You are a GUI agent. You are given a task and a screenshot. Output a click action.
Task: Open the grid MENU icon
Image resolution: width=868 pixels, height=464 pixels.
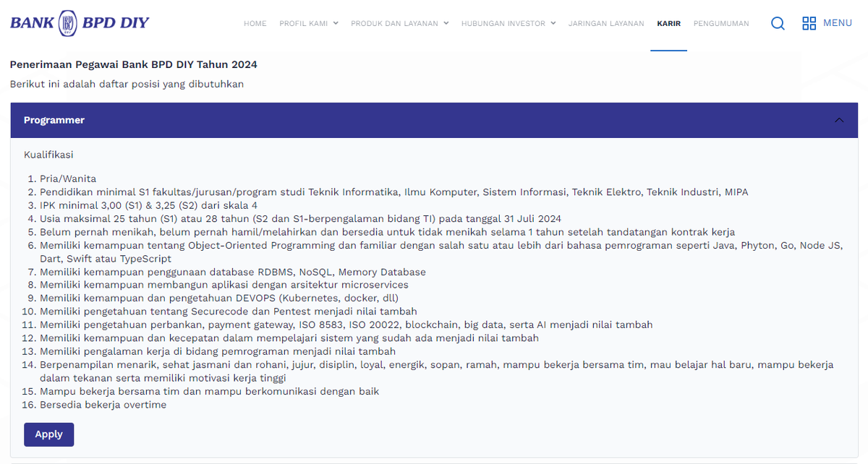pyautogui.click(x=809, y=23)
